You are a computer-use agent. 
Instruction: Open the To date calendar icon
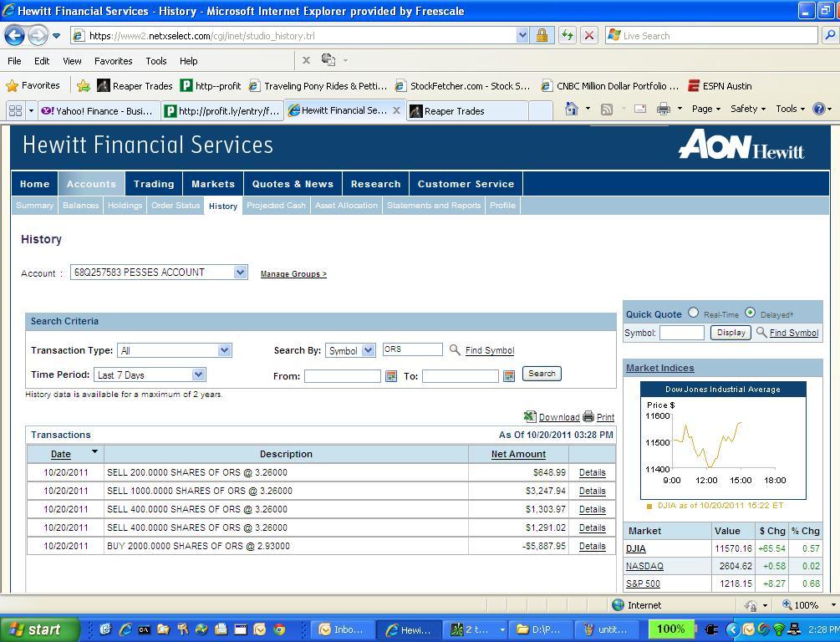point(509,376)
